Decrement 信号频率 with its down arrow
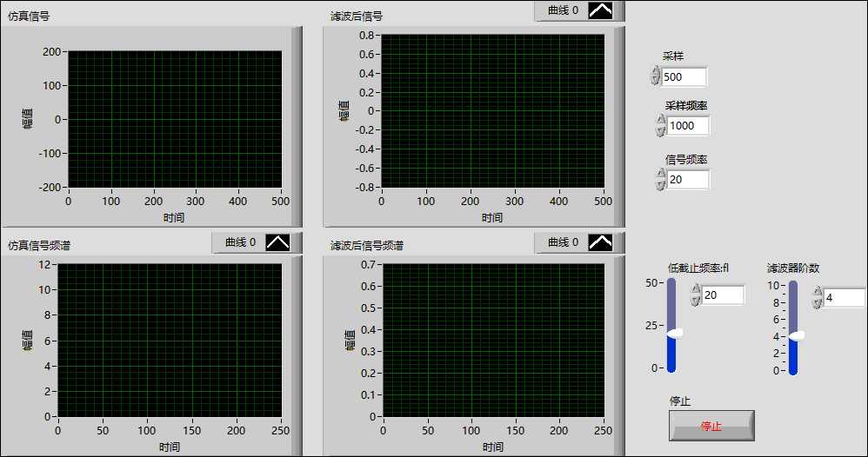 pyautogui.click(x=660, y=184)
